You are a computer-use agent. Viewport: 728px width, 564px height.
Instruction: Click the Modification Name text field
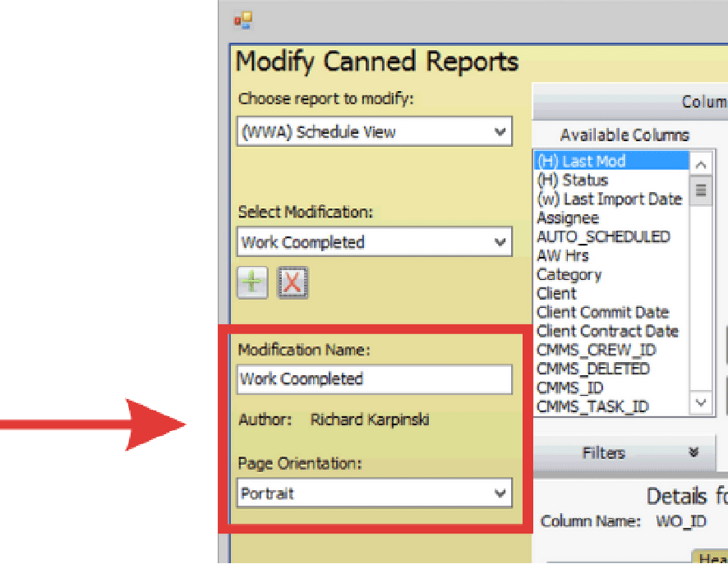coord(374,379)
